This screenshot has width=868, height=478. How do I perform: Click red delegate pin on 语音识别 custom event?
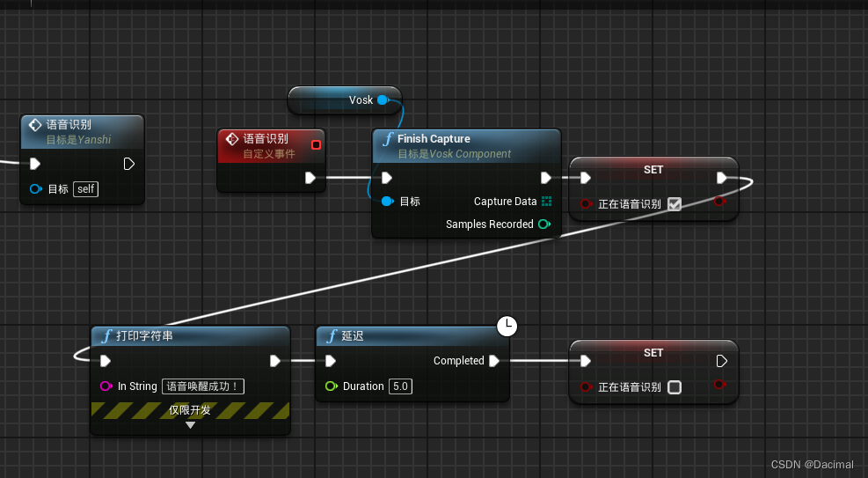click(316, 144)
